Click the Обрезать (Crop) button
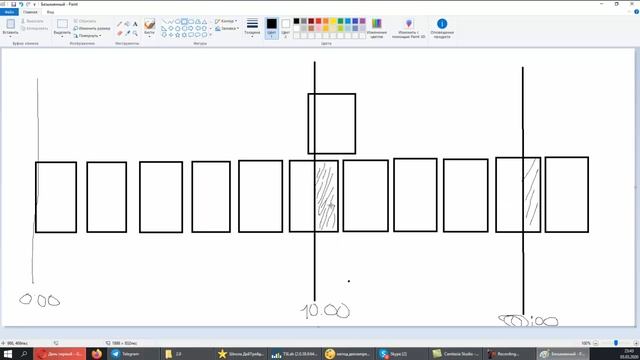The width and height of the screenshot is (640, 360). 85,21
